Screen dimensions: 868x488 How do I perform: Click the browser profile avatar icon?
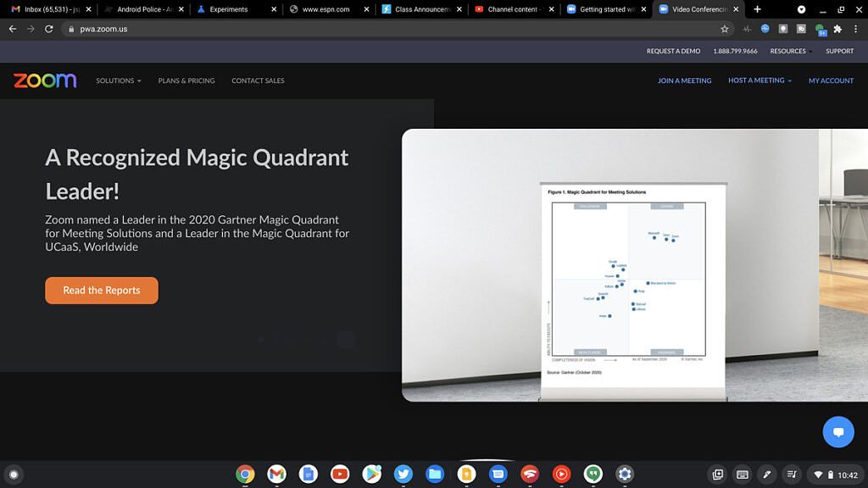click(821, 28)
